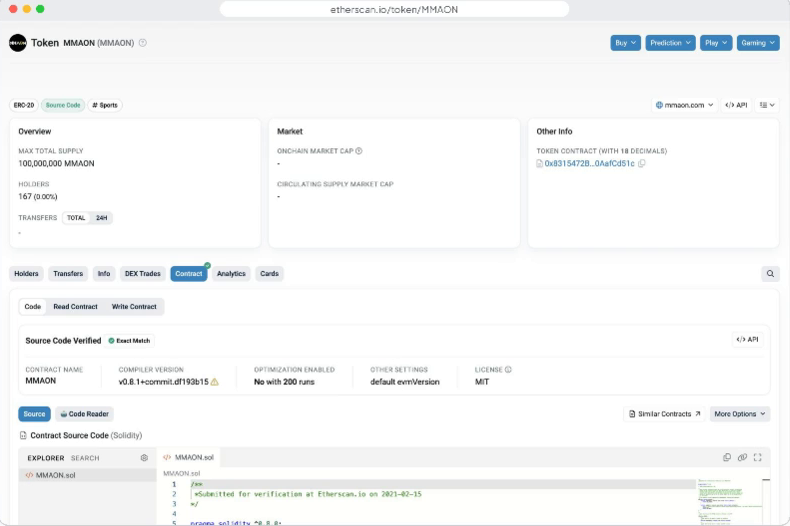This screenshot has width=790, height=526.
Task: Click the compiler version warning icon
Action: pos(215,382)
